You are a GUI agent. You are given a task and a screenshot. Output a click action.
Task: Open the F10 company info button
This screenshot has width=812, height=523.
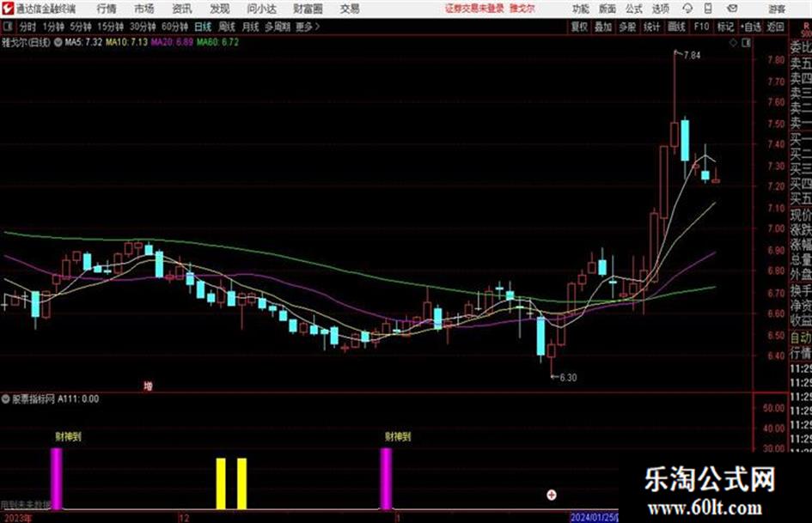click(x=701, y=27)
